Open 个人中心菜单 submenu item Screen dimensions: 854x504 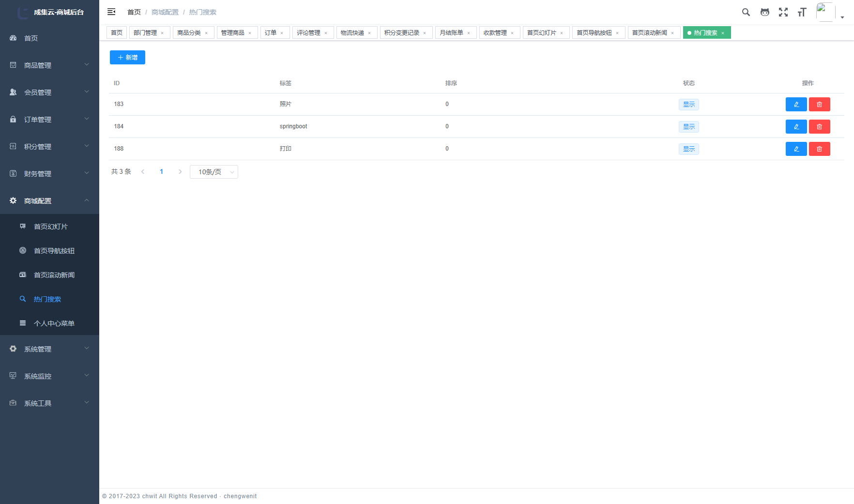(49, 323)
